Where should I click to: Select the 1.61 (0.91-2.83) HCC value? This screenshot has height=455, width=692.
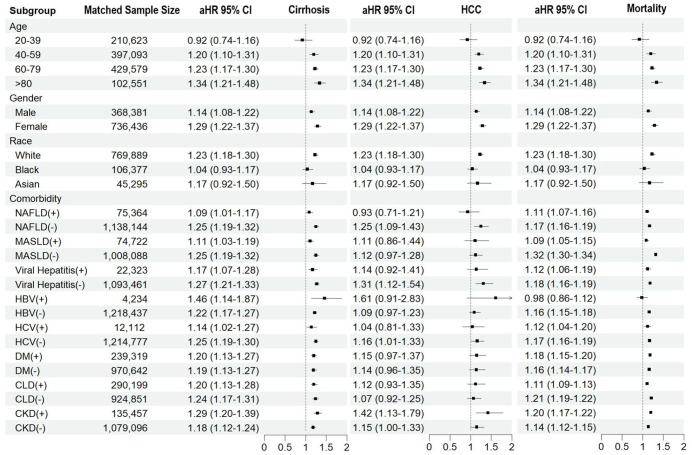388,299
